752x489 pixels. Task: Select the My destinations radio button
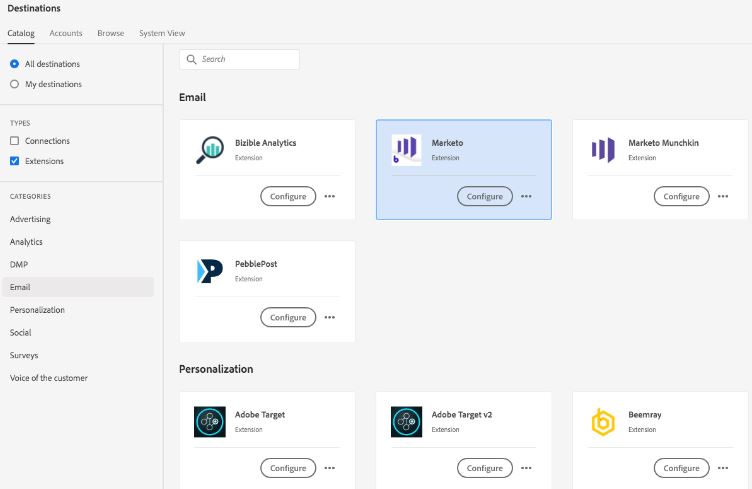(14, 84)
